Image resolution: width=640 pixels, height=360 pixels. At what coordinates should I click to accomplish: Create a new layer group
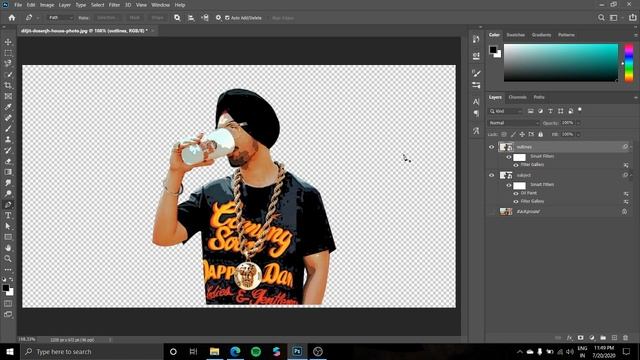pyautogui.click(x=603, y=338)
